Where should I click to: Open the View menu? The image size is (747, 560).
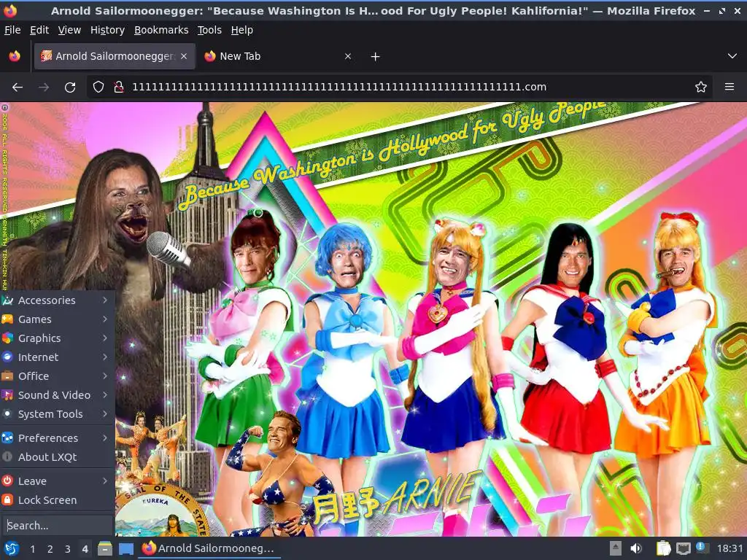point(69,30)
